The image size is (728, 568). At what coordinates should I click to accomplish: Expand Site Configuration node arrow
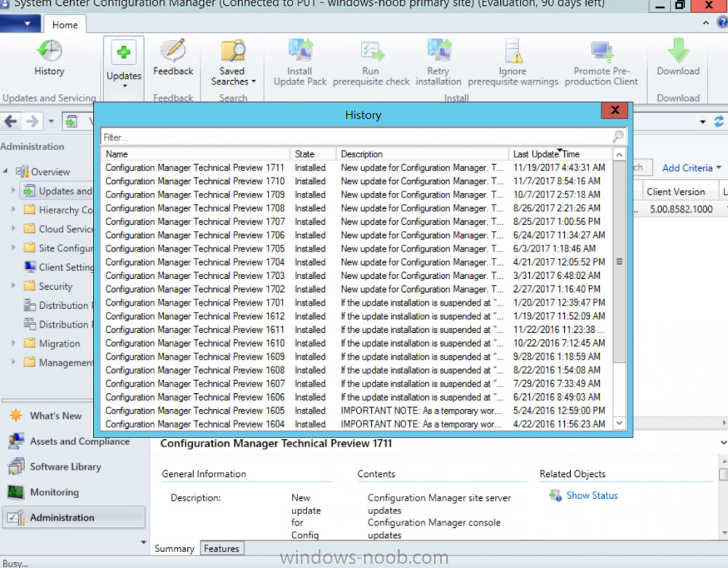(13, 248)
